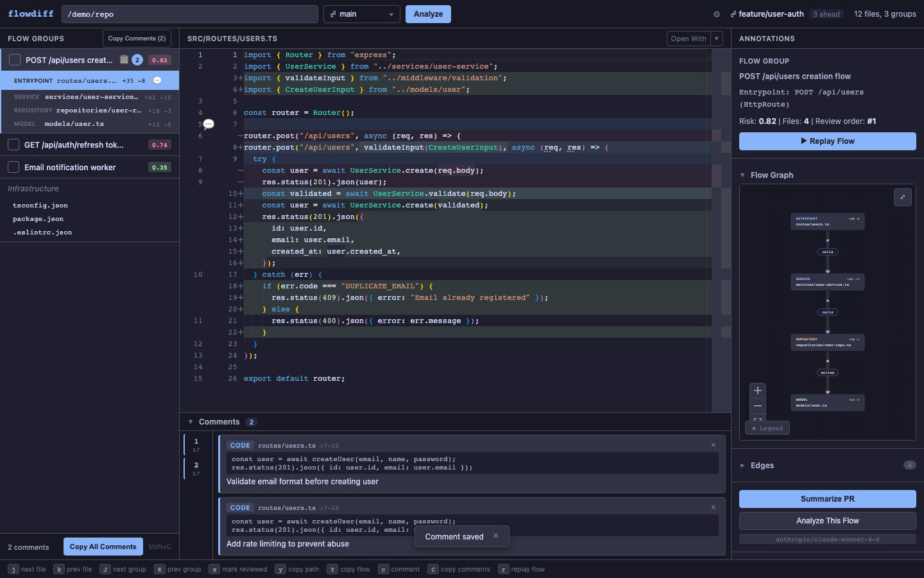Click the Copy All Comments button

103,547
